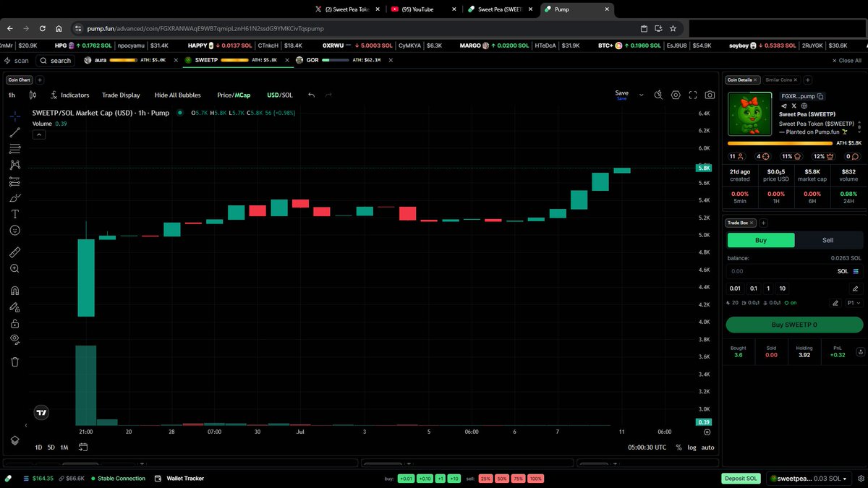Edit preset amounts pencil icon
868x488 pixels.
[855, 288]
